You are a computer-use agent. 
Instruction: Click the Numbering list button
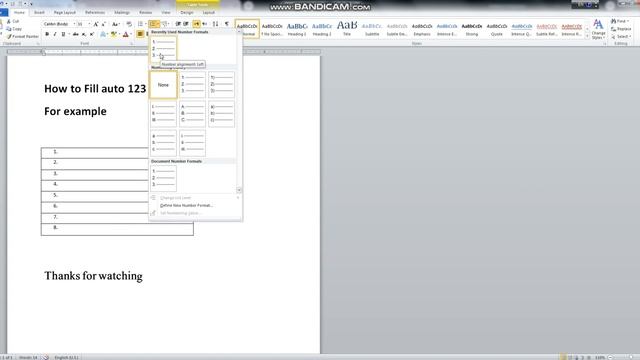(153, 24)
